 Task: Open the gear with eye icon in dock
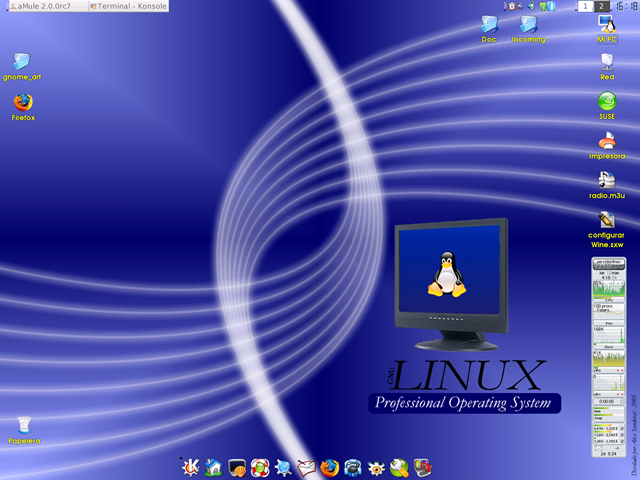376,468
